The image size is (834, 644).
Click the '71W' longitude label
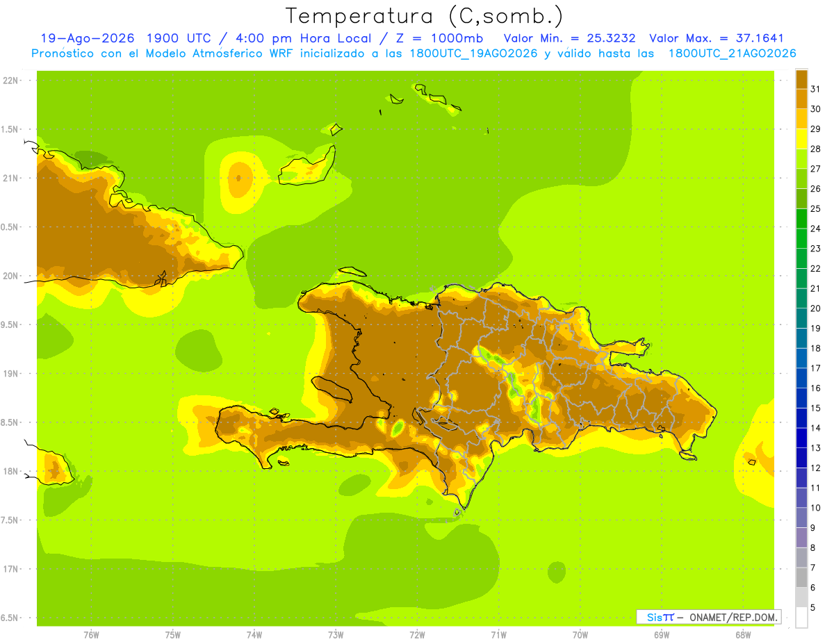click(x=498, y=635)
